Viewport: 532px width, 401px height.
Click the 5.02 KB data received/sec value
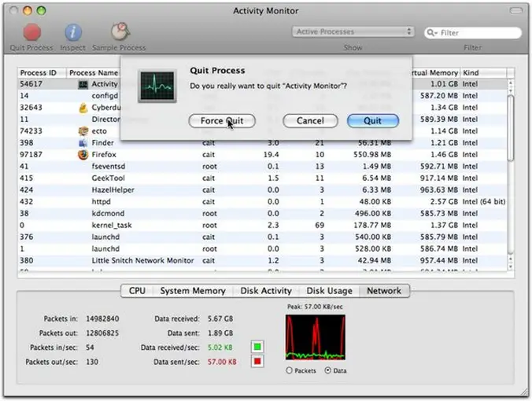coord(220,348)
